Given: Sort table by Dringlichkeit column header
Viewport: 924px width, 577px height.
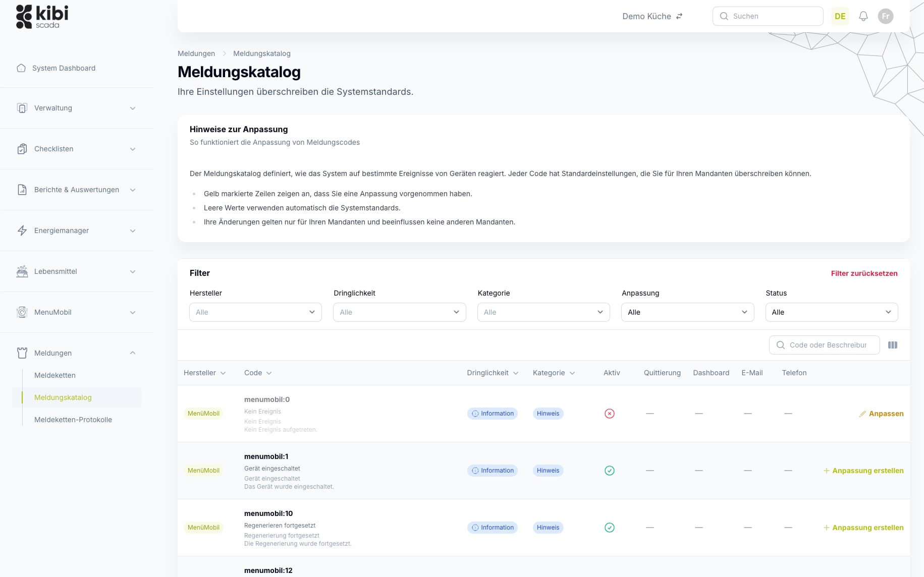Looking at the screenshot, I should 493,373.
